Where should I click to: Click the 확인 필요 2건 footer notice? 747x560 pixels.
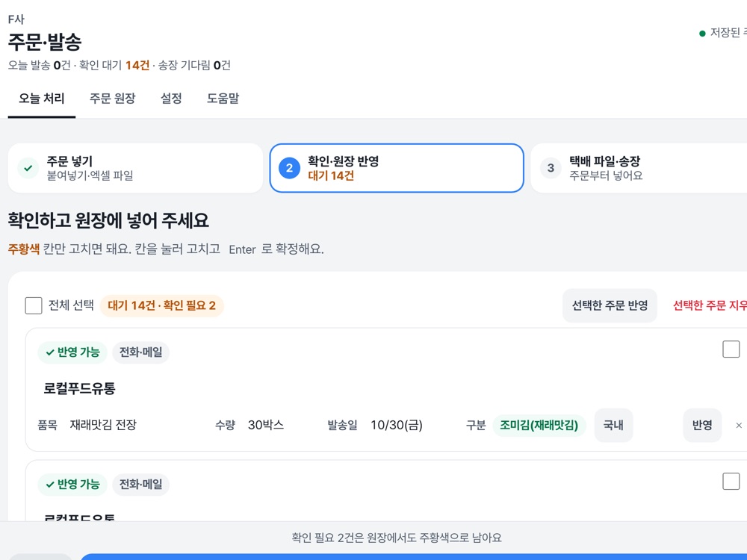[397, 538]
